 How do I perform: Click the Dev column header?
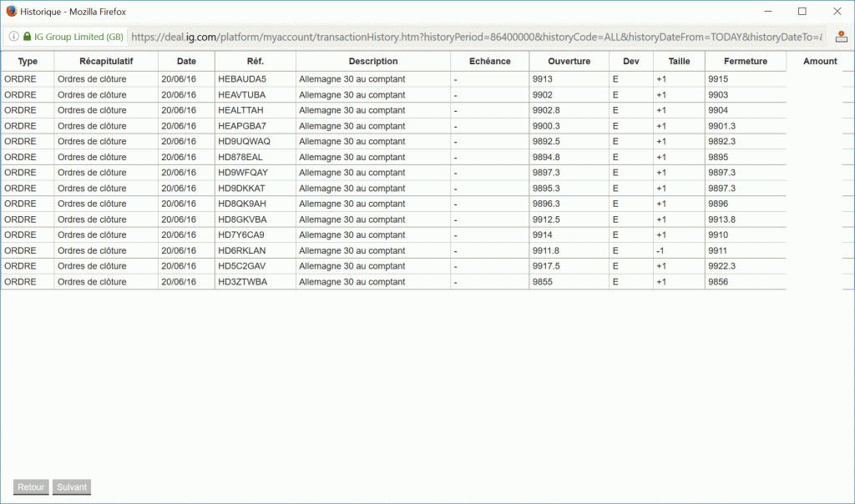coord(631,61)
